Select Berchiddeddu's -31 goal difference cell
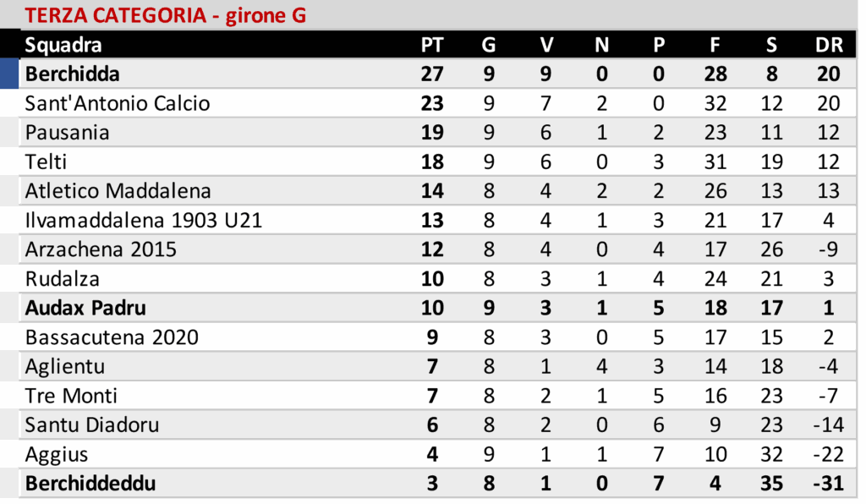The width and height of the screenshot is (866, 504). 828,484
